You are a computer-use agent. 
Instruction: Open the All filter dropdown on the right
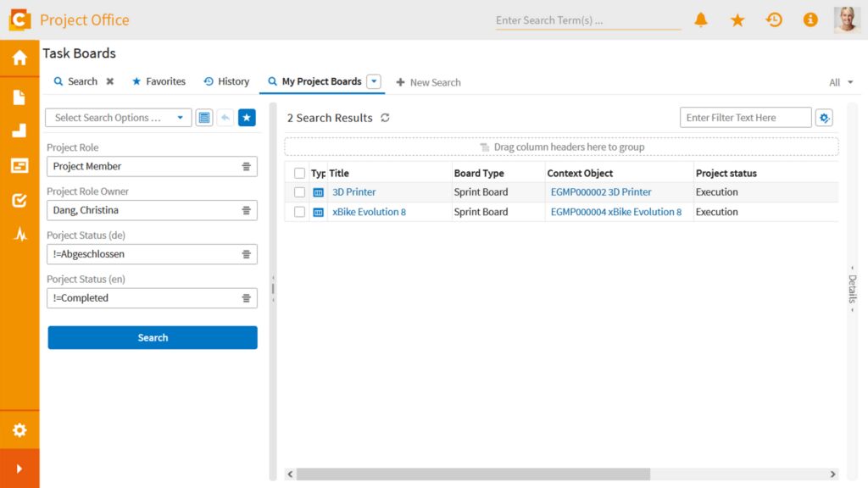pyautogui.click(x=840, y=81)
